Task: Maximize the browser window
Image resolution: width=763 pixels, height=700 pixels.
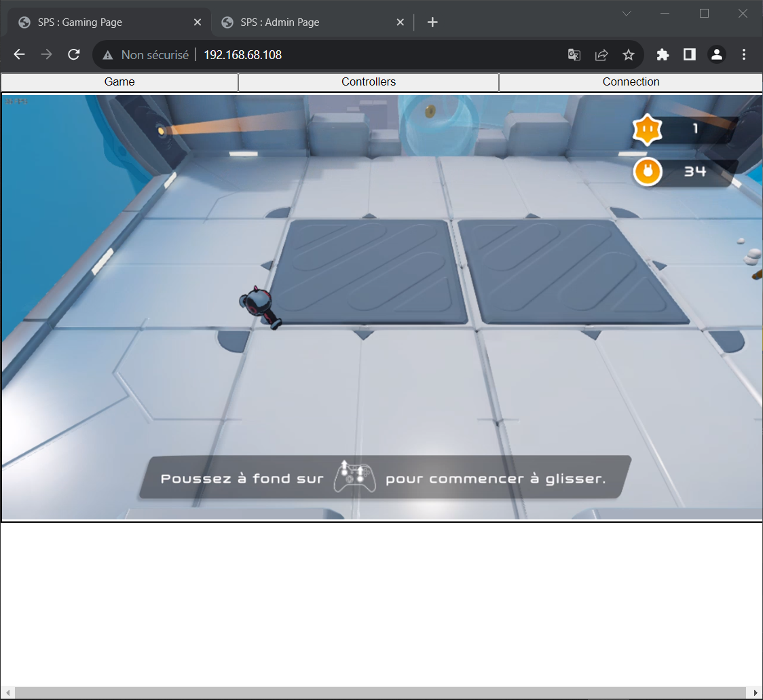Action: 704,14
